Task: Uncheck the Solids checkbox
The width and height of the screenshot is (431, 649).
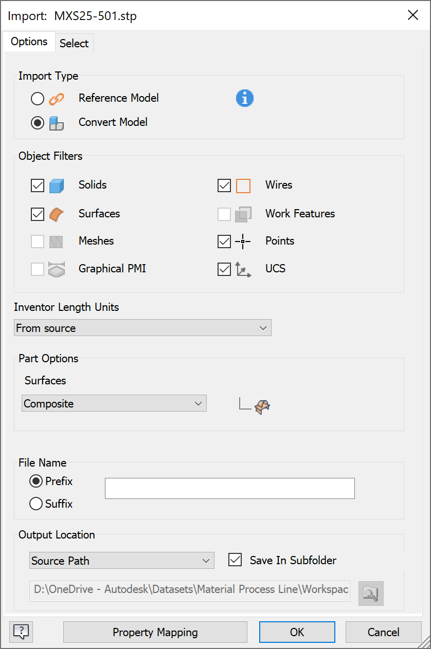Action: pos(38,185)
